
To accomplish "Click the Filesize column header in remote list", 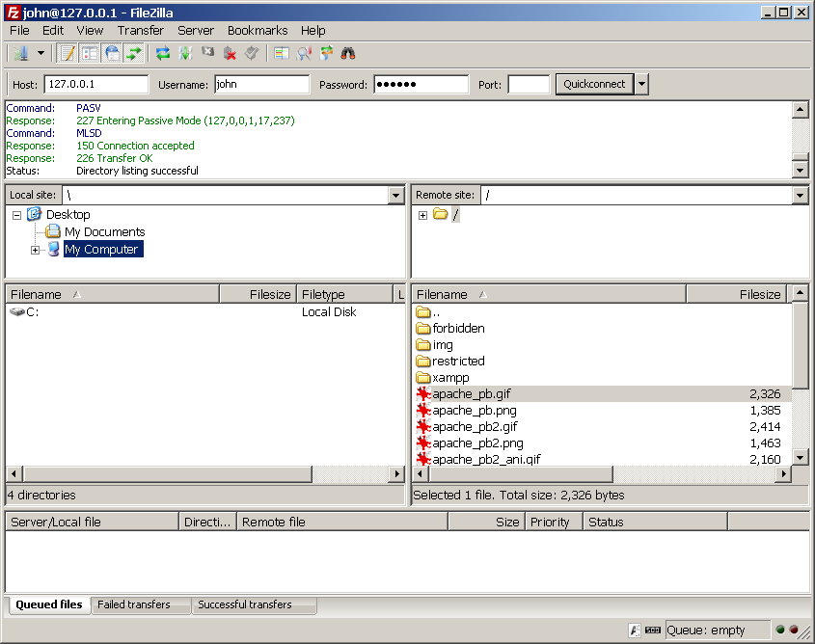I will coord(736,294).
